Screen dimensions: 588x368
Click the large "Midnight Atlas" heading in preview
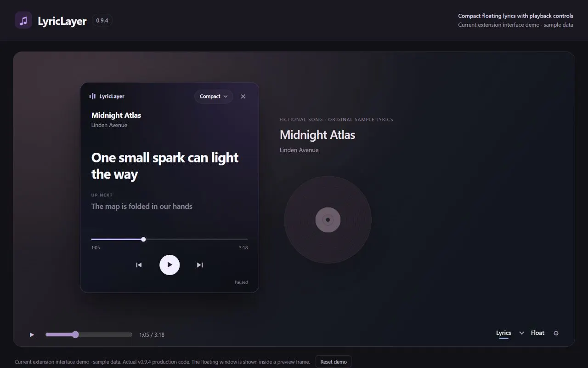coord(317,135)
